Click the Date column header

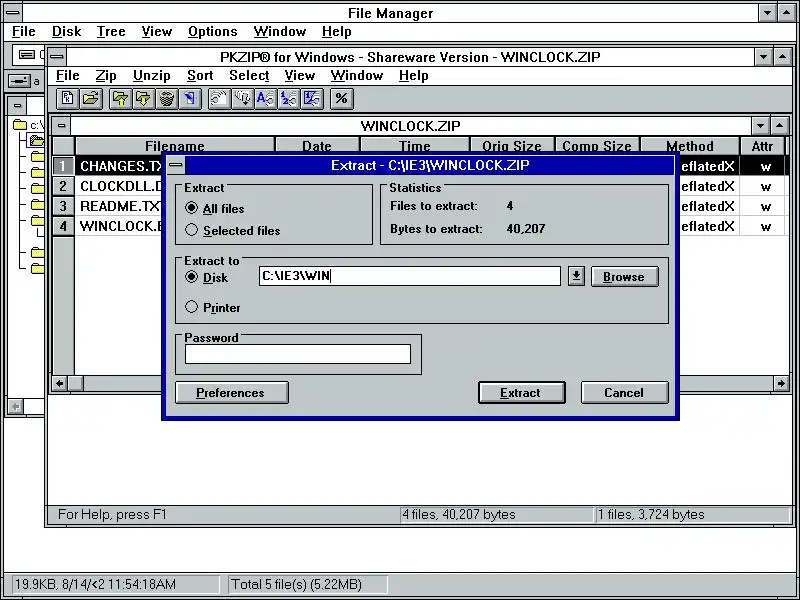pyautogui.click(x=317, y=145)
